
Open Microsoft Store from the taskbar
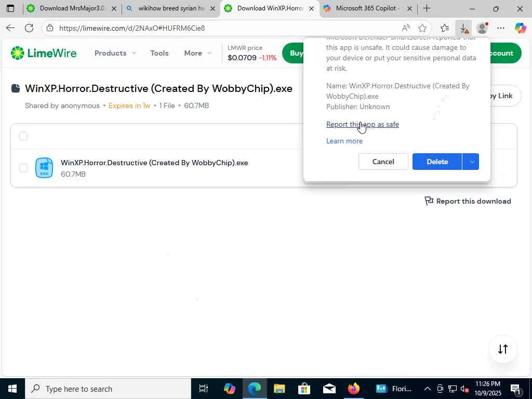pos(304,389)
